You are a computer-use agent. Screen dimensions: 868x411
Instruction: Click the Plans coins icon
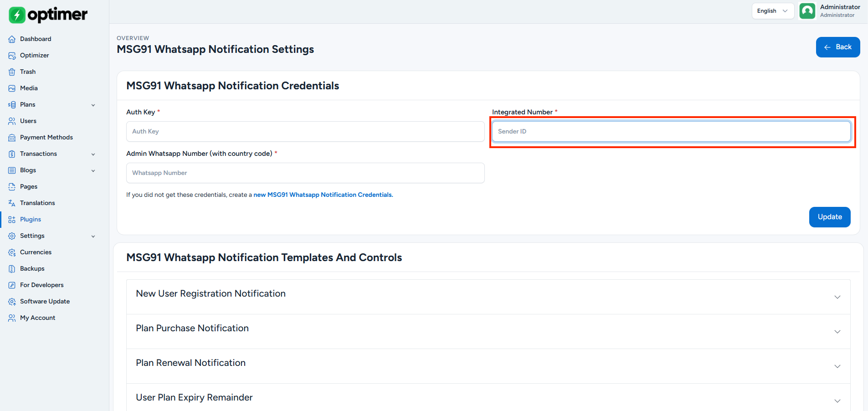coord(12,105)
